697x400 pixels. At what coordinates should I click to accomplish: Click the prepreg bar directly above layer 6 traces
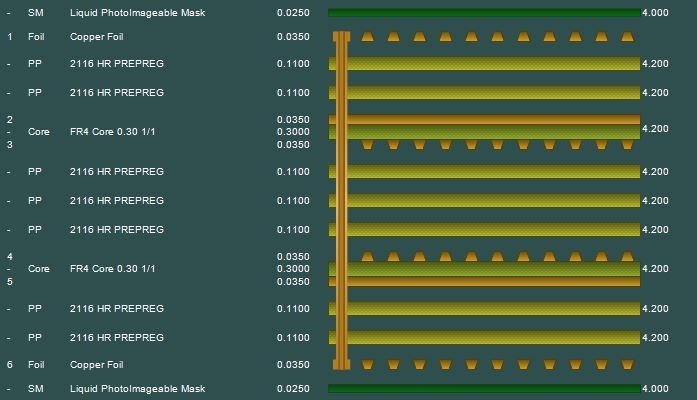pos(485,338)
